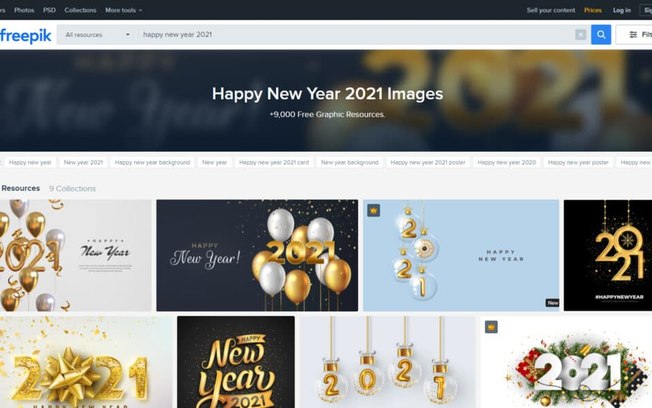
Task: Click the Freepik logo
Action: [x=25, y=36]
